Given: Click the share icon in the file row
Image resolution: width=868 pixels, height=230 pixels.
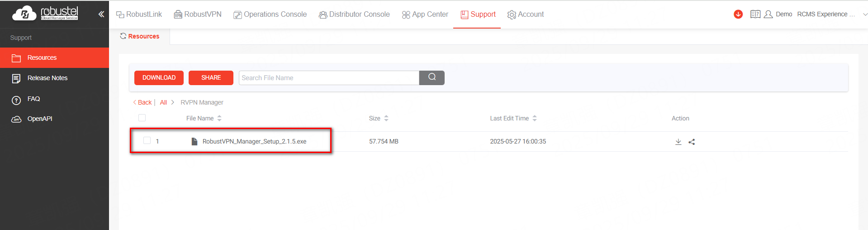Looking at the screenshot, I should (x=692, y=142).
